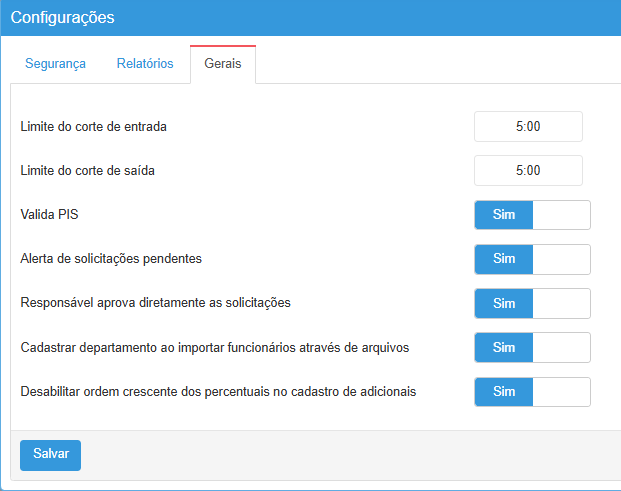621x491 pixels.
Task: Switch to the Segurança tab
Action: [x=56, y=64]
